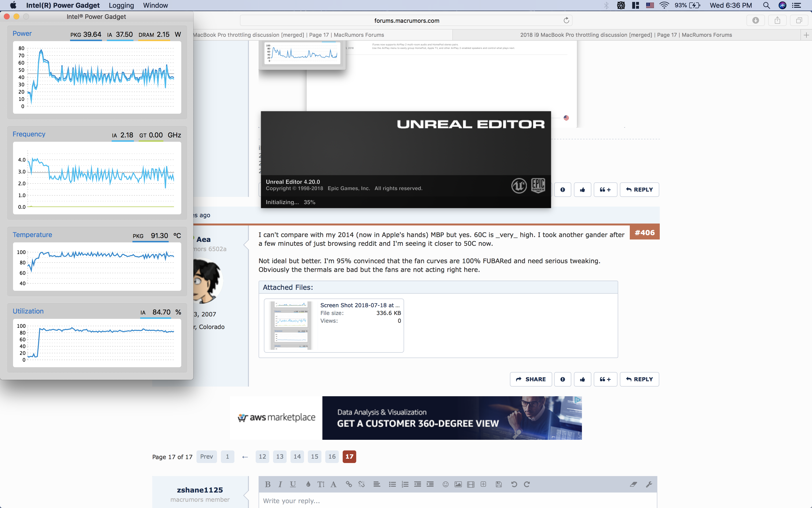This screenshot has height=508, width=812.
Task: Toggle underline in reply editor
Action: click(x=293, y=484)
